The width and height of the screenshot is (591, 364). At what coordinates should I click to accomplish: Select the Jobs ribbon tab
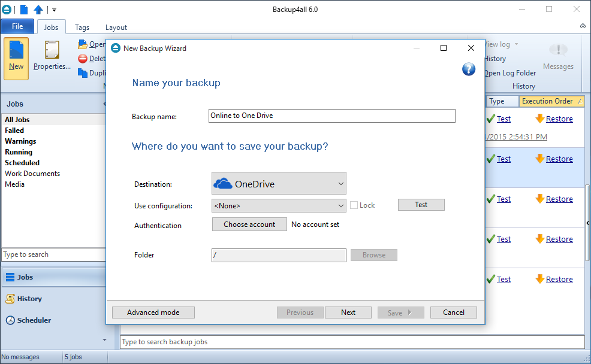point(52,27)
